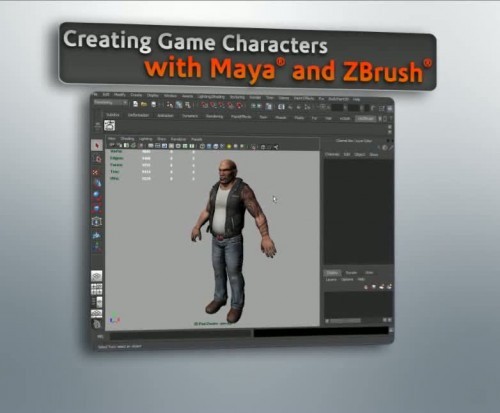Open the viewport Lighting menu
This screenshot has width=500, height=413.
pos(145,139)
